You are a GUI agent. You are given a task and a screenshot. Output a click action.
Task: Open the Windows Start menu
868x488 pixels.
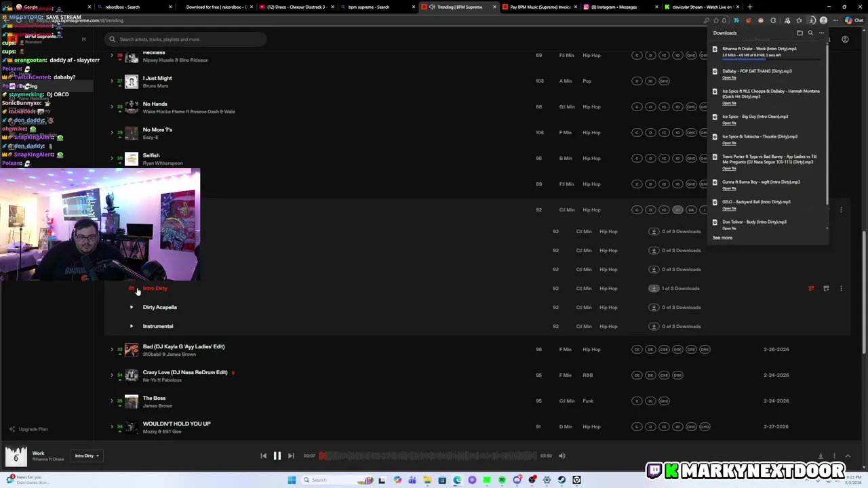(x=292, y=480)
